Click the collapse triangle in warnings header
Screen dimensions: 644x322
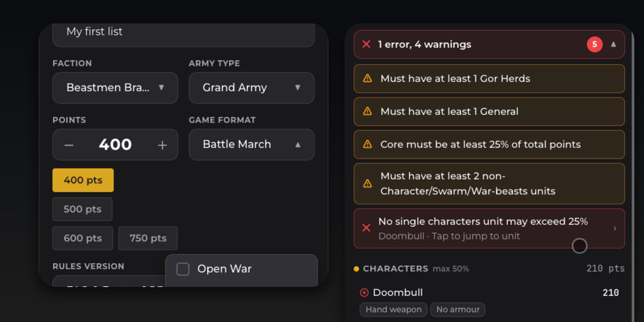[613, 44]
